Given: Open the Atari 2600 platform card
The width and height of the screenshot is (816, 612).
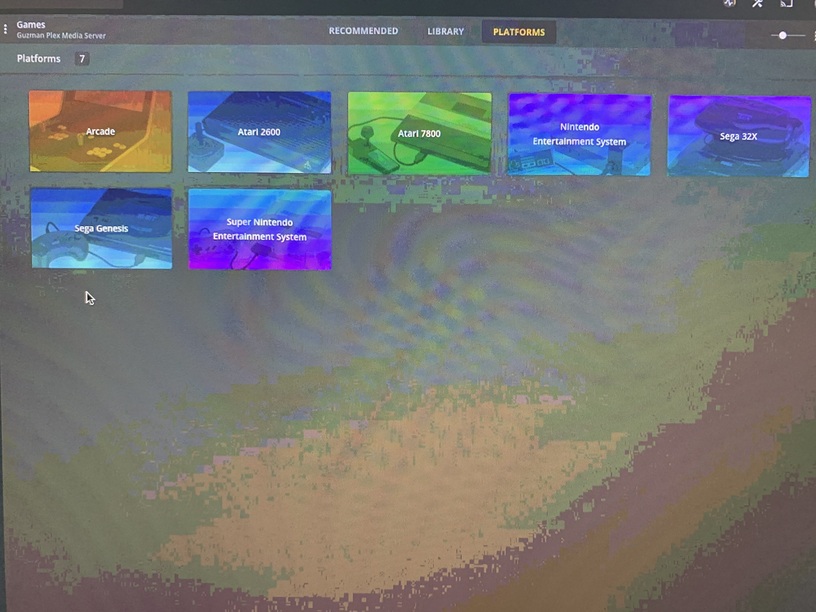Looking at the screenshot, I should click(x=259, y=132).
